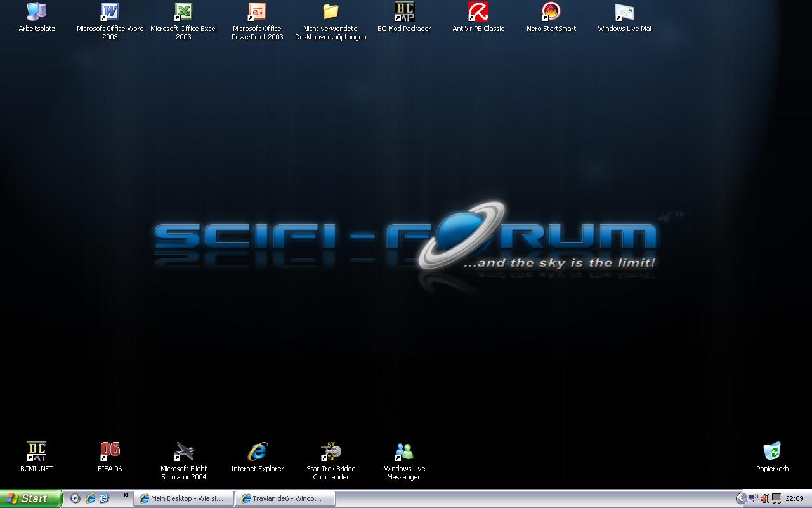
Task: Switch to the 'Travian de6' taskbar window
Action: click(284, 498)
